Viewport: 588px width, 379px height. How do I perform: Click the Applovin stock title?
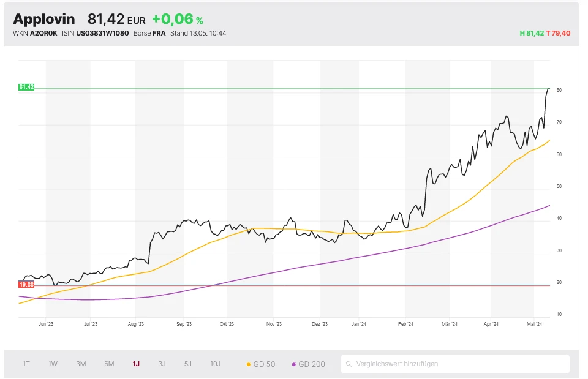(x=44, y=19)
